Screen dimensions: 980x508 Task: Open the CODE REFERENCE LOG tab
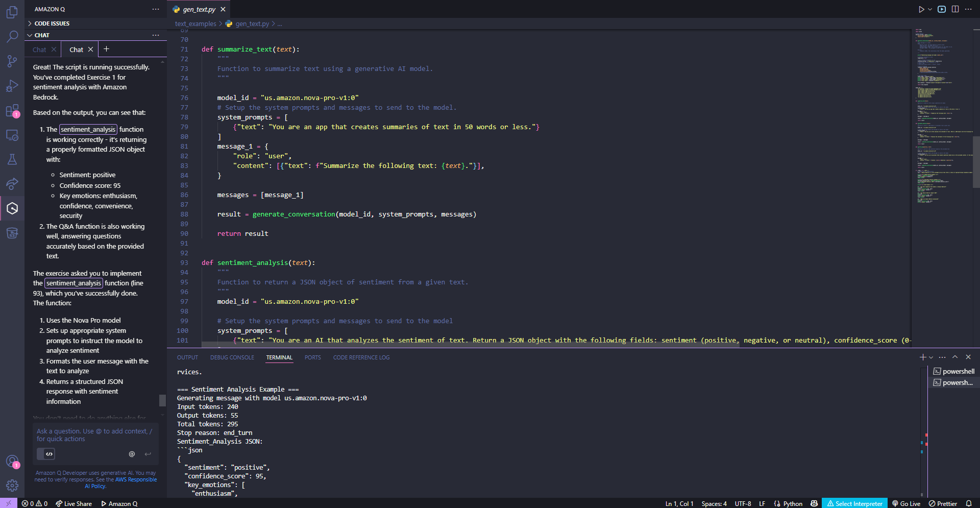(x=361, y=357)
